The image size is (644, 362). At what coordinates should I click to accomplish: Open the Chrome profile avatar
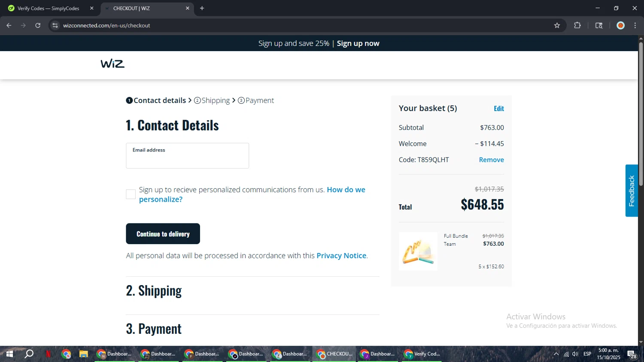pos(620,25)
